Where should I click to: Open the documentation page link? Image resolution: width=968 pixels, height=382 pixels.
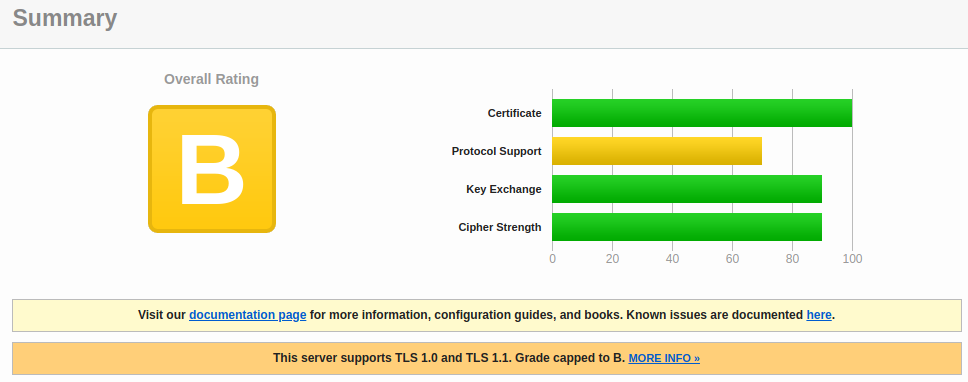248,315
